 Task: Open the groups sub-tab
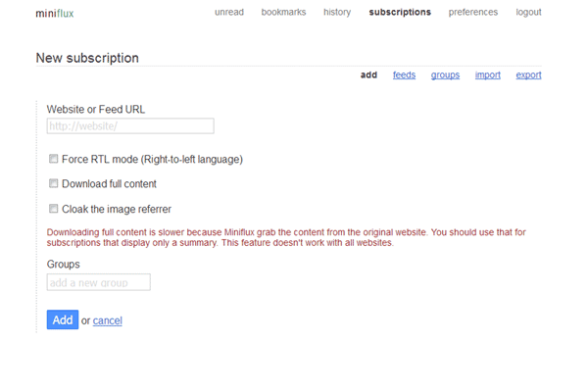pos(445,74)
